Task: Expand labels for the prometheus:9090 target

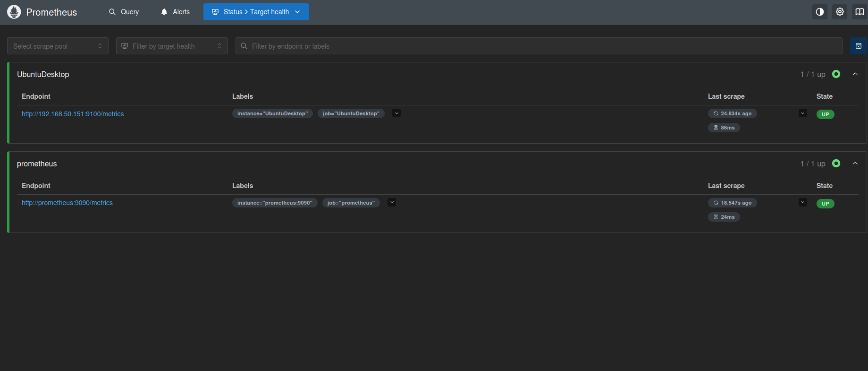Action: click(x=392, y=202)
